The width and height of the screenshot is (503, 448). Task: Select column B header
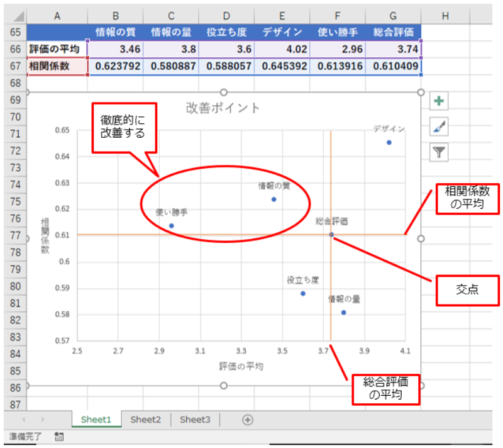(116, 16)
